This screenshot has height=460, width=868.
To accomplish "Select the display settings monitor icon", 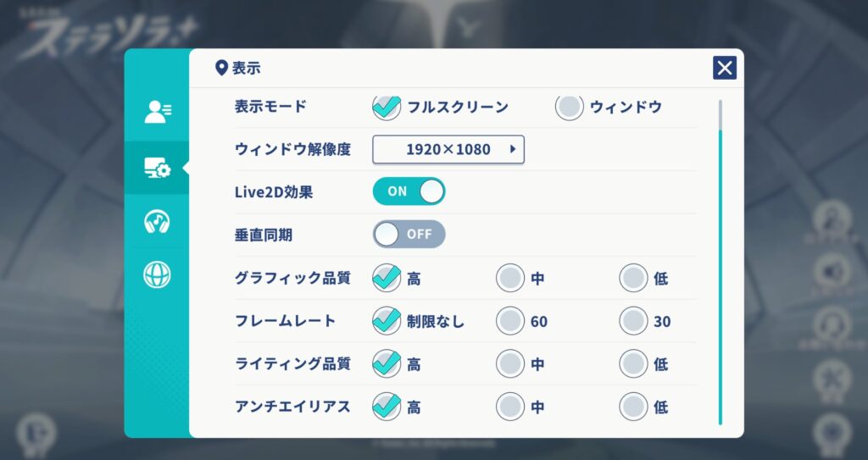I will point(157,168).
